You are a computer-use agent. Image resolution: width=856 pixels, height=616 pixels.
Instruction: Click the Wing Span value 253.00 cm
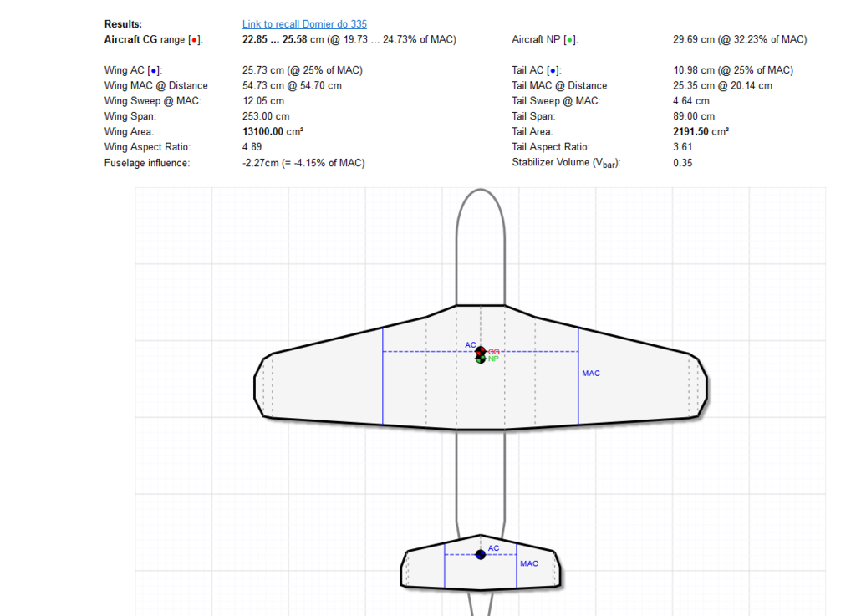[265, 117]
